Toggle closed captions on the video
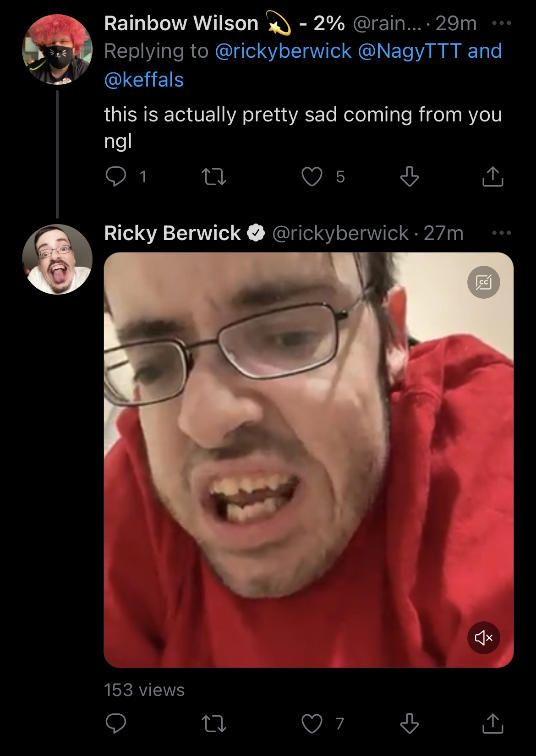The width and height of the screenshot is (536, 756). click(484, 282)
